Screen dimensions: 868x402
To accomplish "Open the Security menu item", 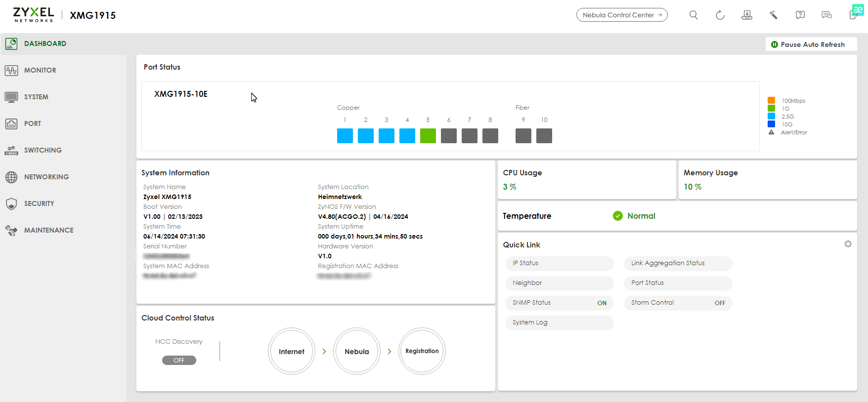I will [x=39, y=203].
